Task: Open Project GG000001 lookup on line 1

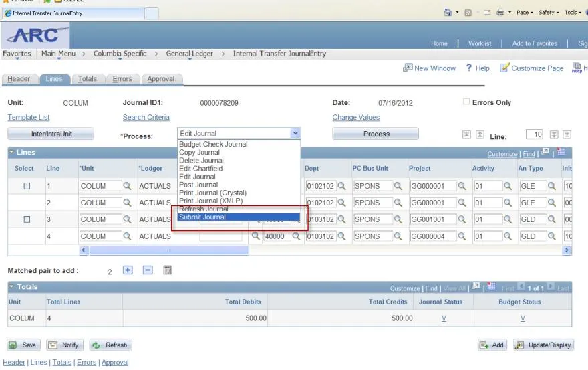Action: pyautogui.click(x=462, y=186)
